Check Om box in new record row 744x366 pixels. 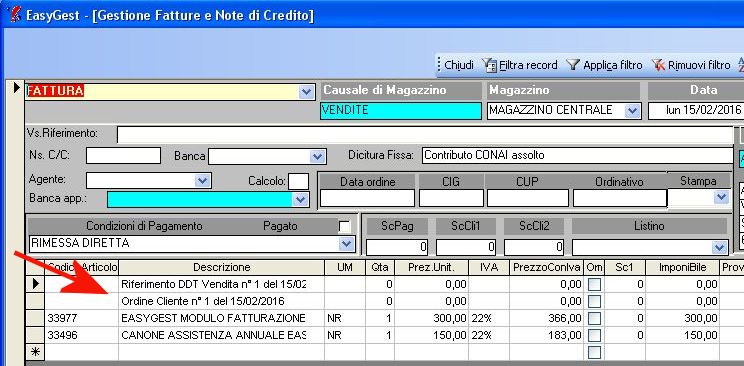coord(594,352)
